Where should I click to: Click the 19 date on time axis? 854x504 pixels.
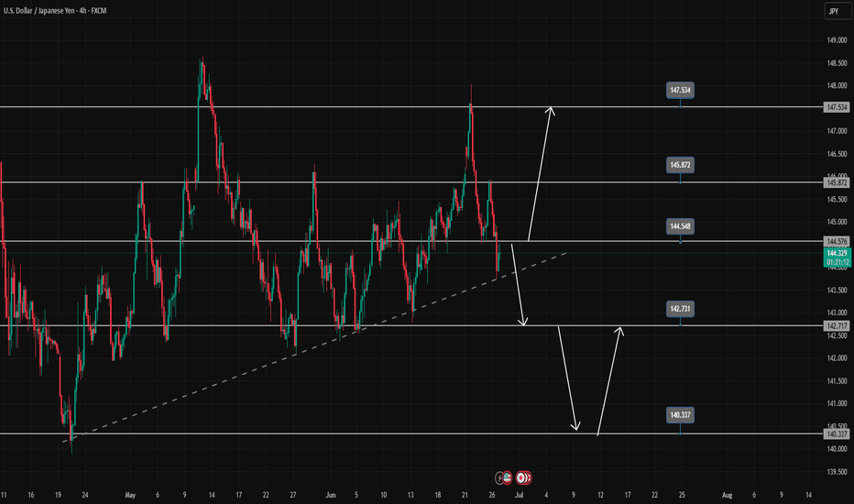tap(59, 495)
